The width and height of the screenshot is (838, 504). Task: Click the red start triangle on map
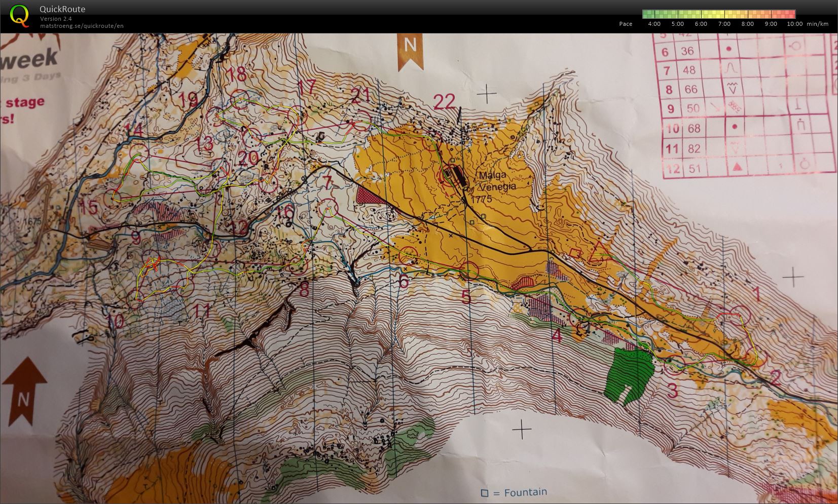[599, 252]
